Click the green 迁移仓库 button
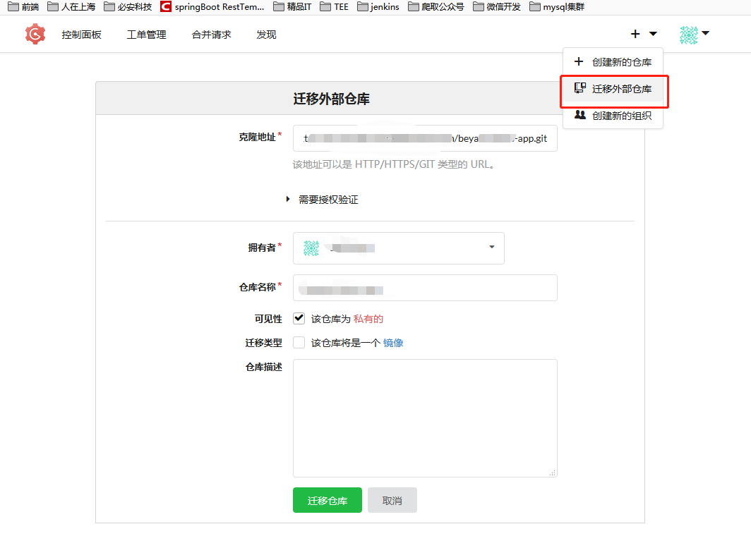The image size is (751, 560). coord(327,499)
